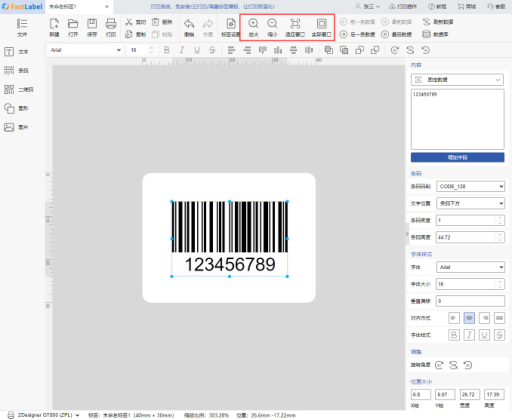The height and width of the screenshot is (420, 518).
Task: Click the barcode height input field
Action: point(470,237)
